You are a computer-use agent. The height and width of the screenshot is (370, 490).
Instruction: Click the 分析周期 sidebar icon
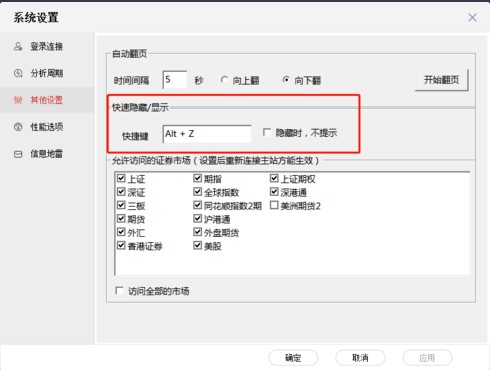coord(18,73)
